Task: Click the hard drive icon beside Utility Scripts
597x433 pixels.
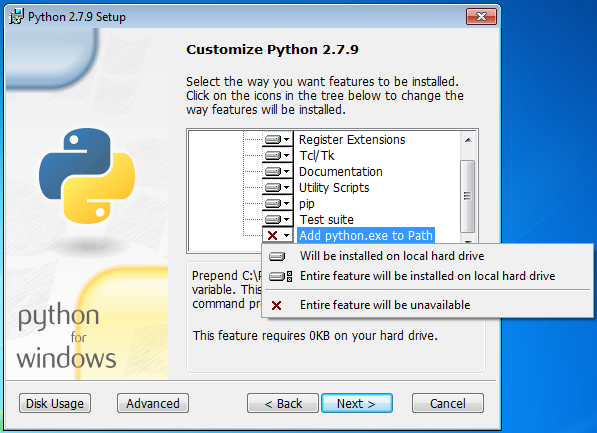Action: [273, 188]
